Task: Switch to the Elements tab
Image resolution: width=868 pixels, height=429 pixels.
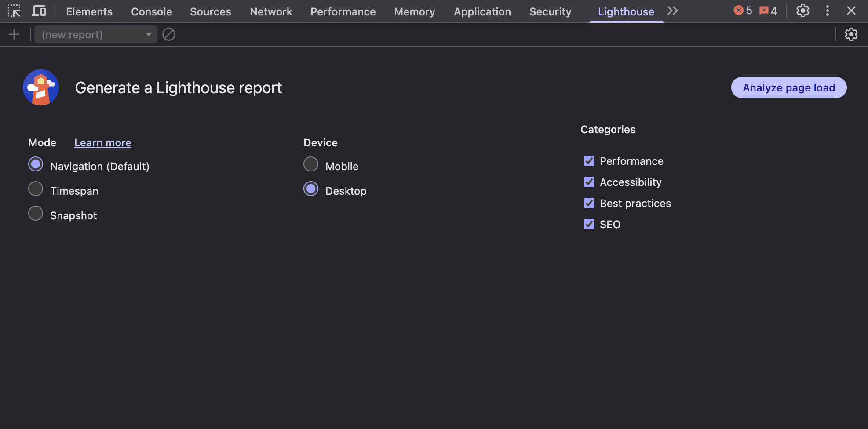Action: (x=89, y=11)
